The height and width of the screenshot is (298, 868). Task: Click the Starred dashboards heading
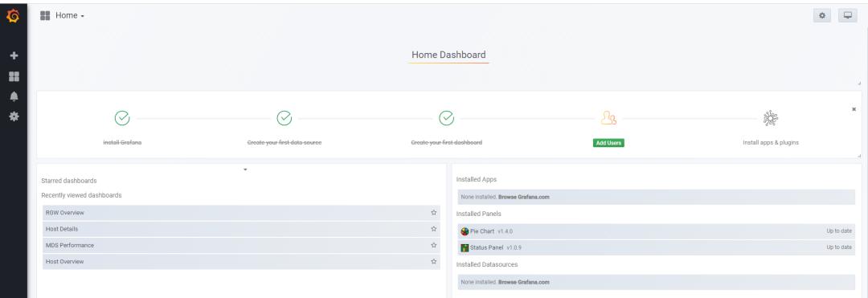[69, 181]
